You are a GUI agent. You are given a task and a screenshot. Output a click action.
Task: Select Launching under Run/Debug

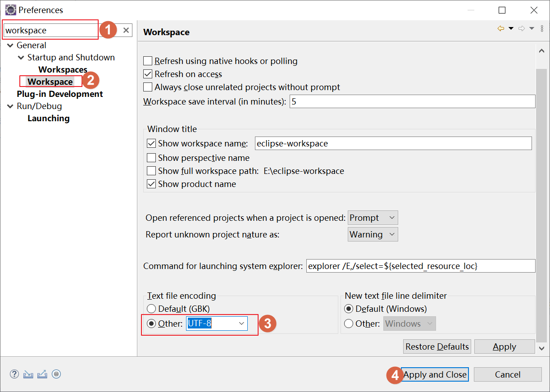[48, 119]
